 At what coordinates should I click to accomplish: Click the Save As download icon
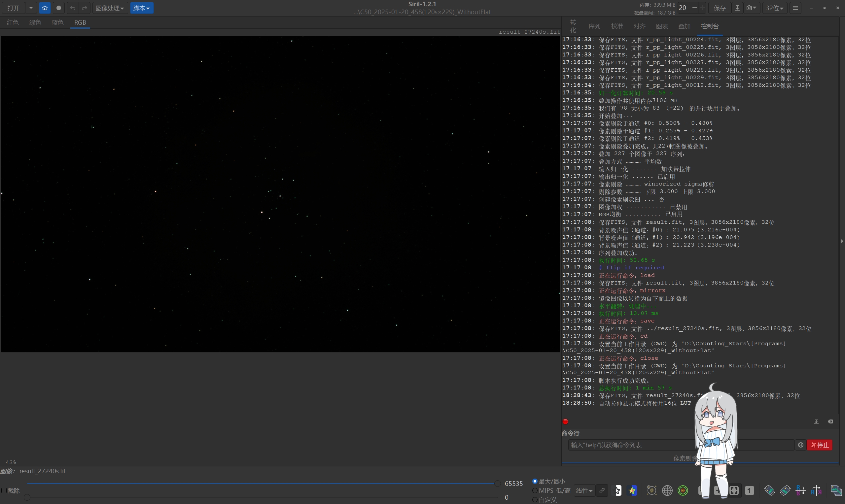coord(737,8)
